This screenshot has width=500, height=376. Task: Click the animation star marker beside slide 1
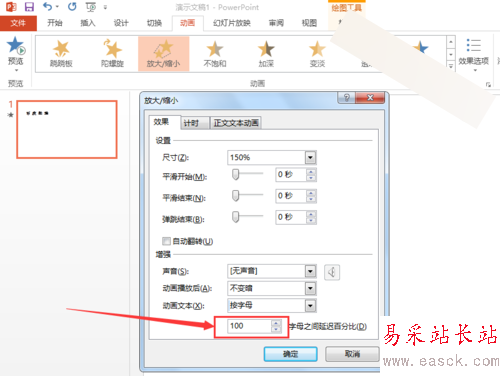(11, 115)
